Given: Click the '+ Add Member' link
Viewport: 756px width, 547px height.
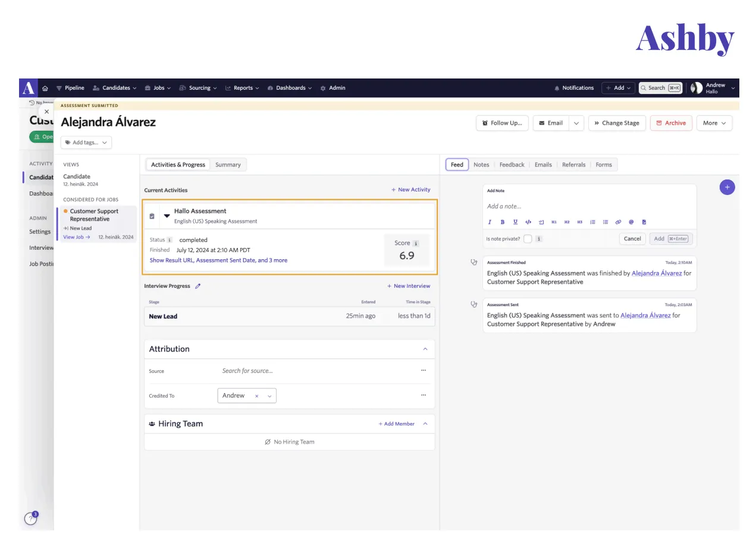Looking at the screenshot, I should tap(397, 424).
